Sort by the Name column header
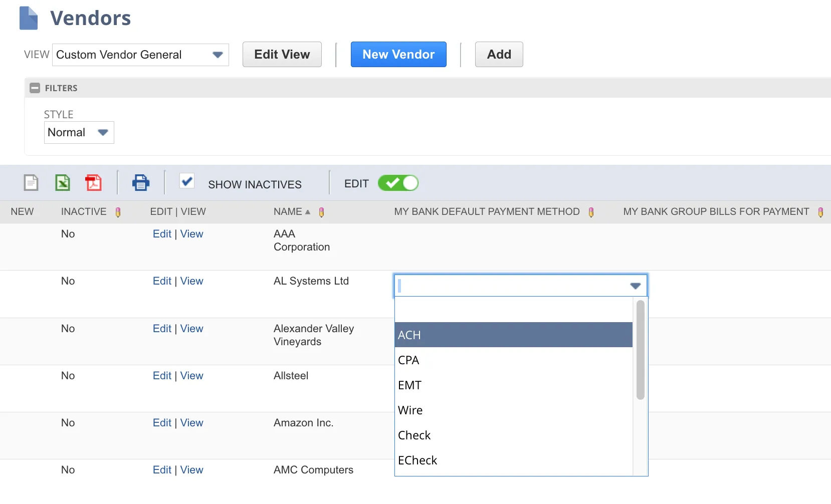 288,212
